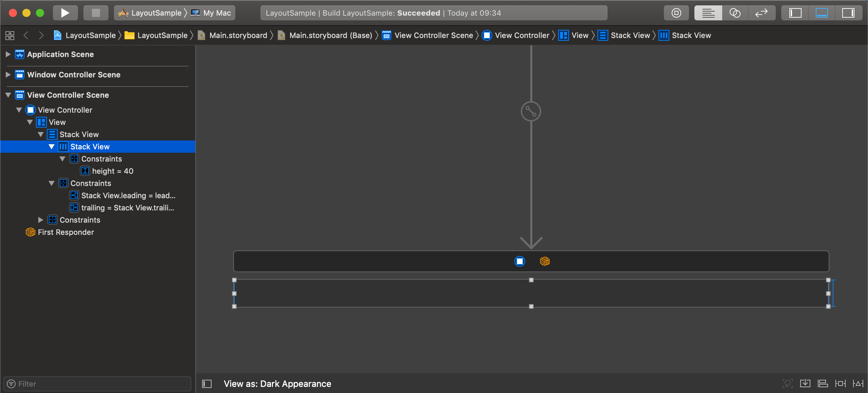Viewport: 868px width, 393px height.
Task: Open the Resolve Auto Layout Issues menu
Action: pyautogui.click(x=859, y=383)
